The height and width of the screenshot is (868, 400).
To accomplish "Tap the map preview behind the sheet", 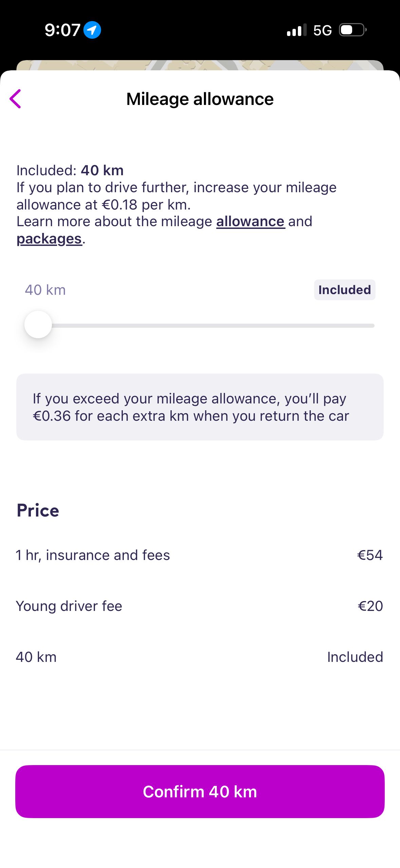I will (x=200, y=65).
